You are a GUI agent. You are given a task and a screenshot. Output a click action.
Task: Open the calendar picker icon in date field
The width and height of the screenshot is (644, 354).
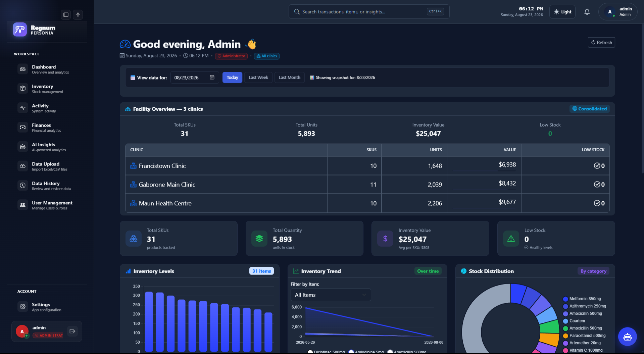212,78
